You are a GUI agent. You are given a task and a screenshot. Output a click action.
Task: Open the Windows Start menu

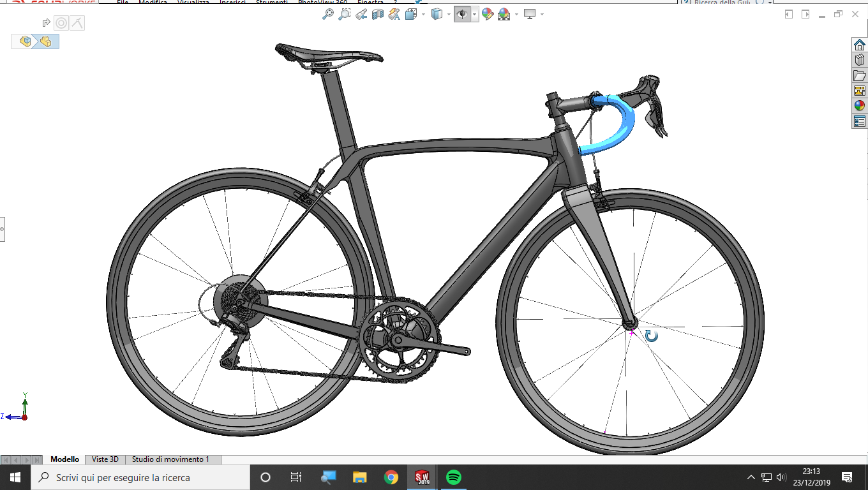[15, 477]
